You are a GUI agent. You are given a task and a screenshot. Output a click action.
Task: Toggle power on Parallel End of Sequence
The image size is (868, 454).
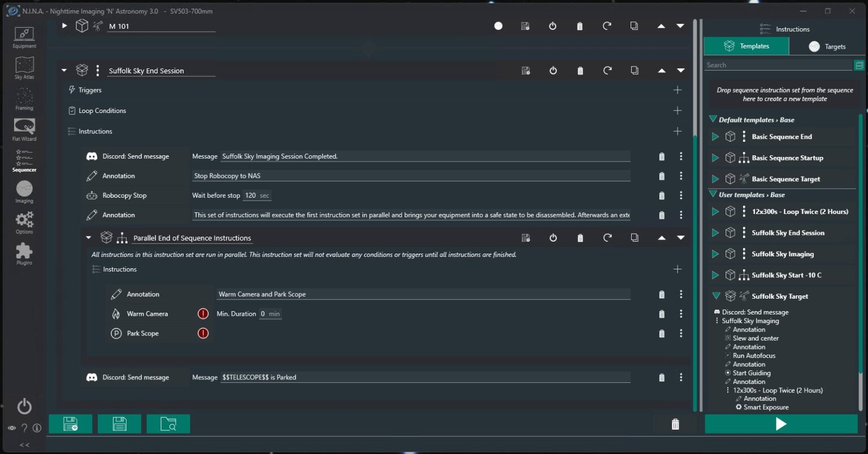(553, 238)
